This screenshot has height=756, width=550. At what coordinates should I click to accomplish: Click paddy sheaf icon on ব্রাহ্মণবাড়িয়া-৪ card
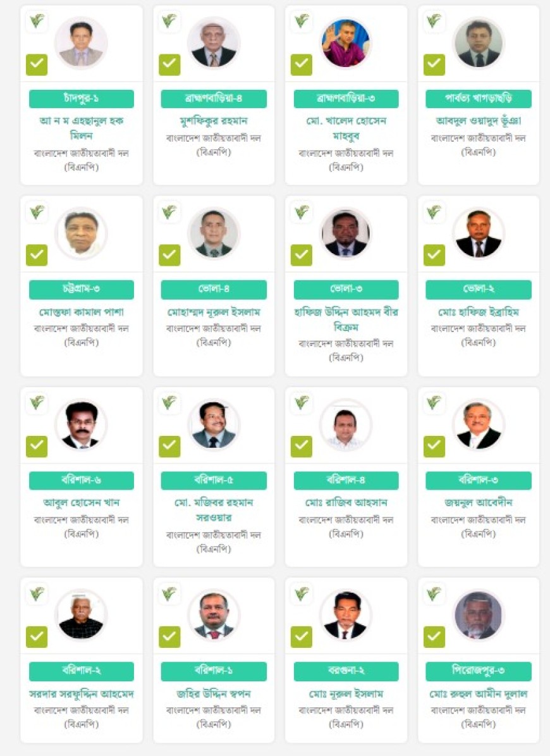[x=169, y=22]
